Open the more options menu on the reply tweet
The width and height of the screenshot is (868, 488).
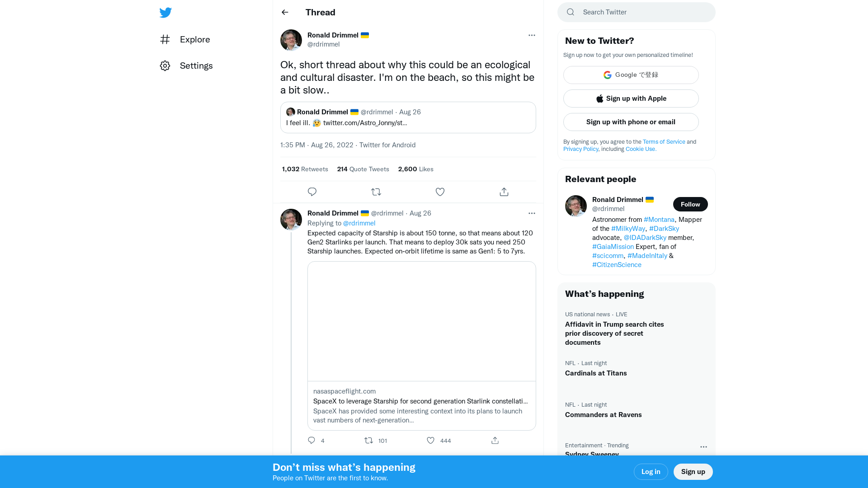click(532, 213)
